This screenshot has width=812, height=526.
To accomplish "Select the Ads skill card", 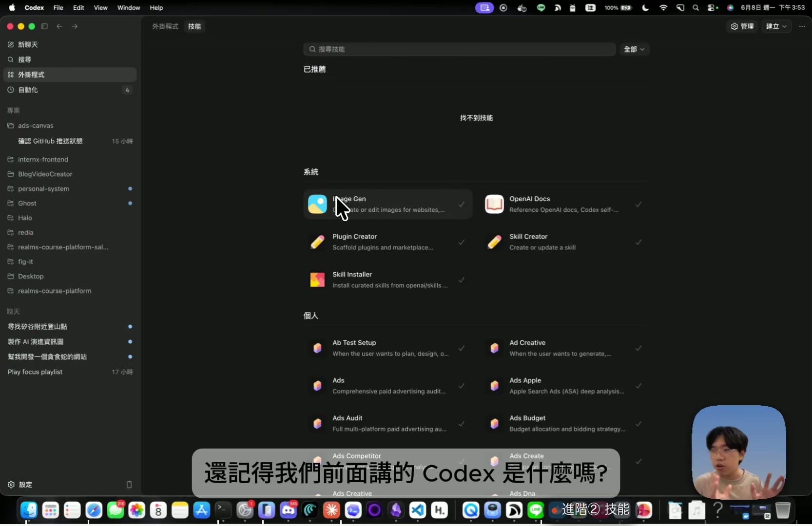I will click(x=388, y=386).
